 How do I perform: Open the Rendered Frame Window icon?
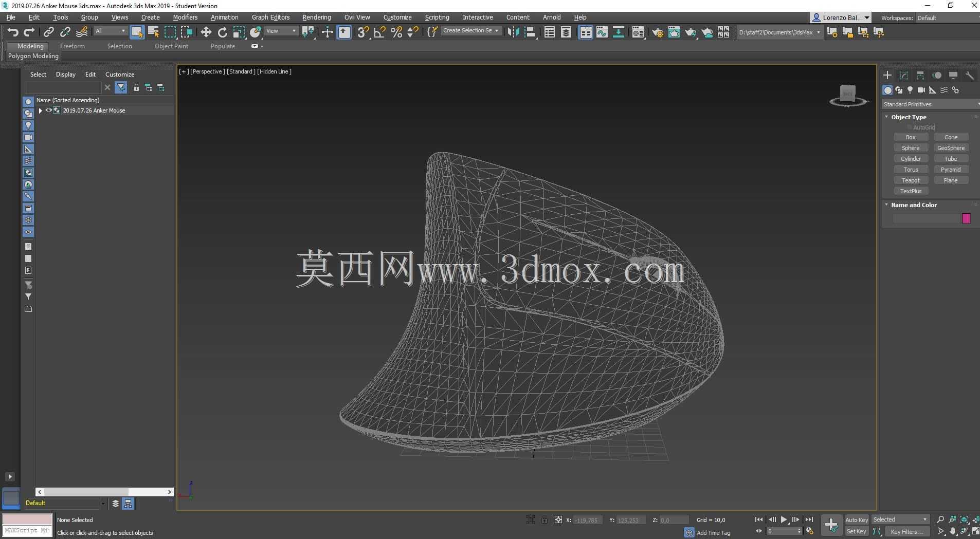pyautogui.click(x=674, y=32)
